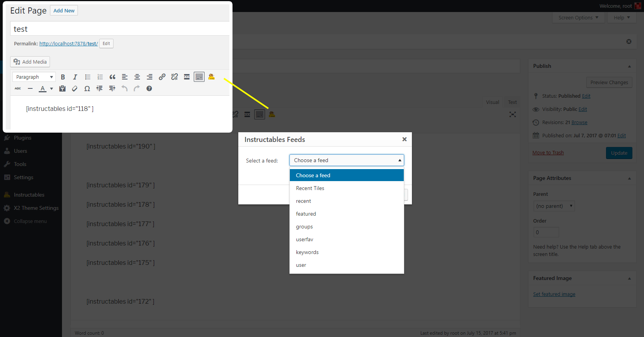Click the page title field 'test'
The image size is (644, 337).
tap(120, 29)
